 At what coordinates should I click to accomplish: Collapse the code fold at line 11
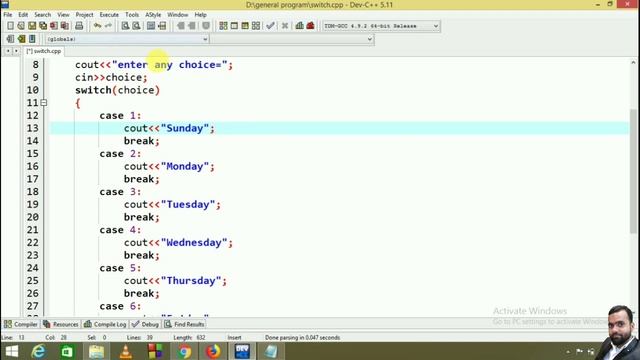[x=44, y=103]
